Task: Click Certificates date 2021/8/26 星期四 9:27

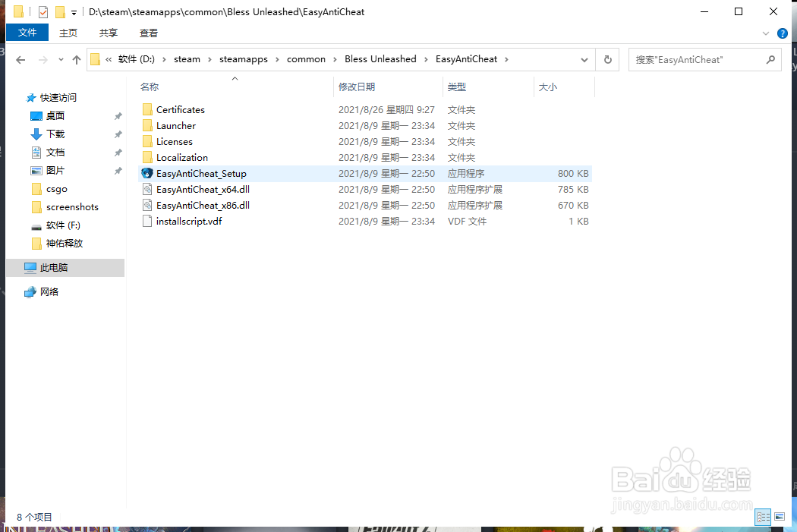Action: [x=386, y=110]
